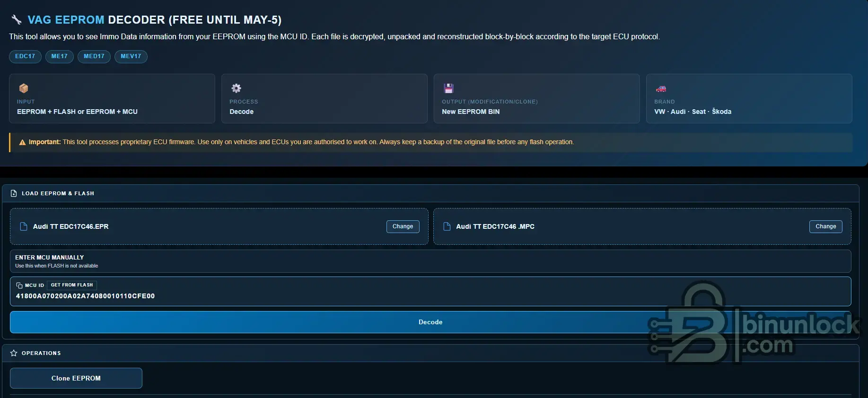Select the MED17 tag
This screenshot has height=398, width=868.
(94, 56)
